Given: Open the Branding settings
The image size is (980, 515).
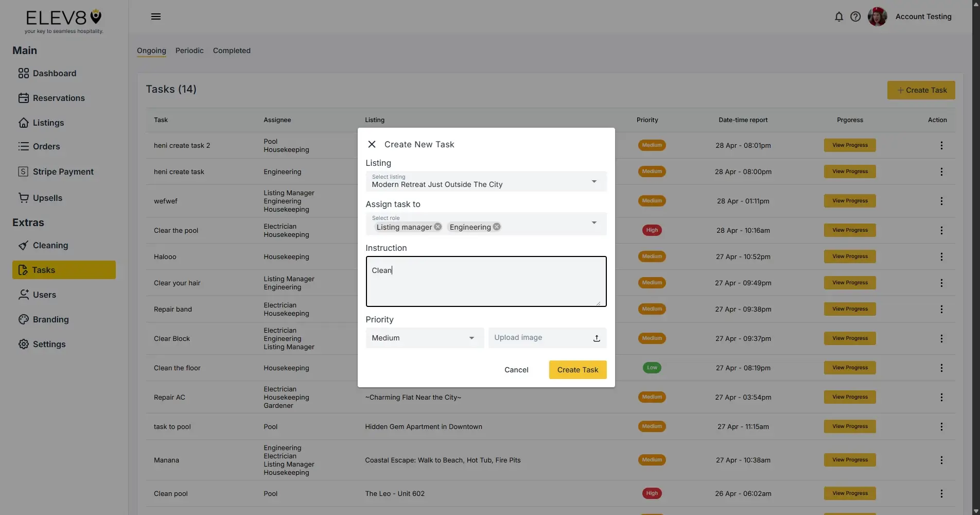Looking at the screenshot, I should [50, 319].
